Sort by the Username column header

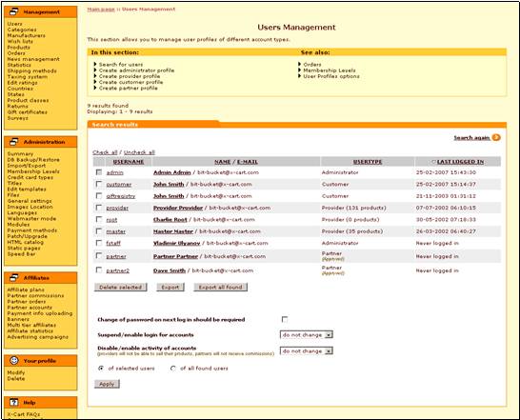point(129,162)
